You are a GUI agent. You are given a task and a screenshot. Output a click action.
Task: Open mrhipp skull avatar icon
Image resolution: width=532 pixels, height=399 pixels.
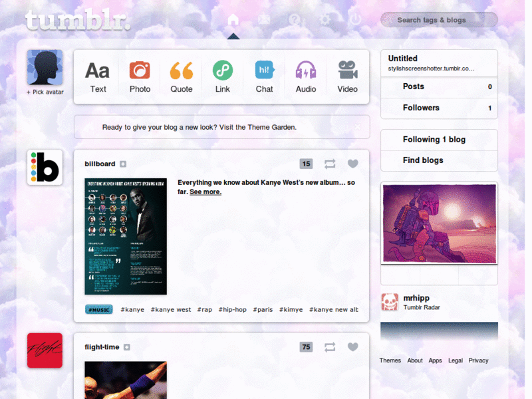point(390,302)
